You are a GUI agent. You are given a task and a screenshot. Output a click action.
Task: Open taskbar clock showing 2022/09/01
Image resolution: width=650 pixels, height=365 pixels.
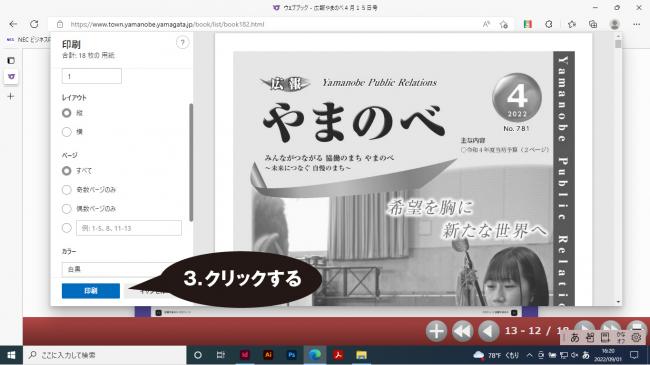608,355
